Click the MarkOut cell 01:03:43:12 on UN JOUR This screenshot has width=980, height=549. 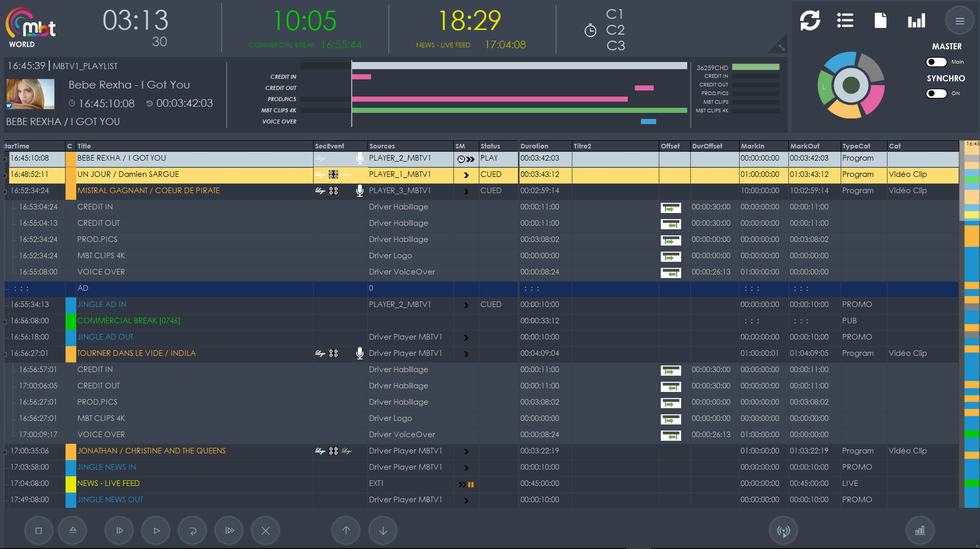(x=814, y=174)
